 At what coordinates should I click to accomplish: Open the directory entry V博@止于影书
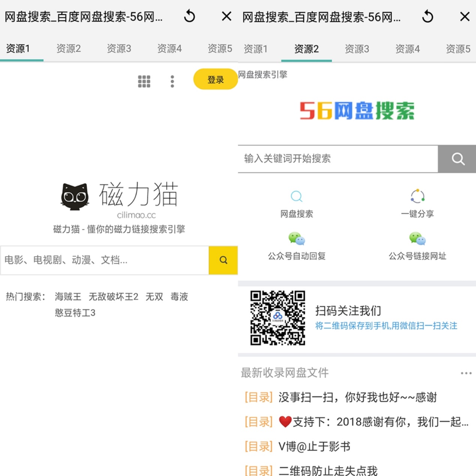(314, 446)
